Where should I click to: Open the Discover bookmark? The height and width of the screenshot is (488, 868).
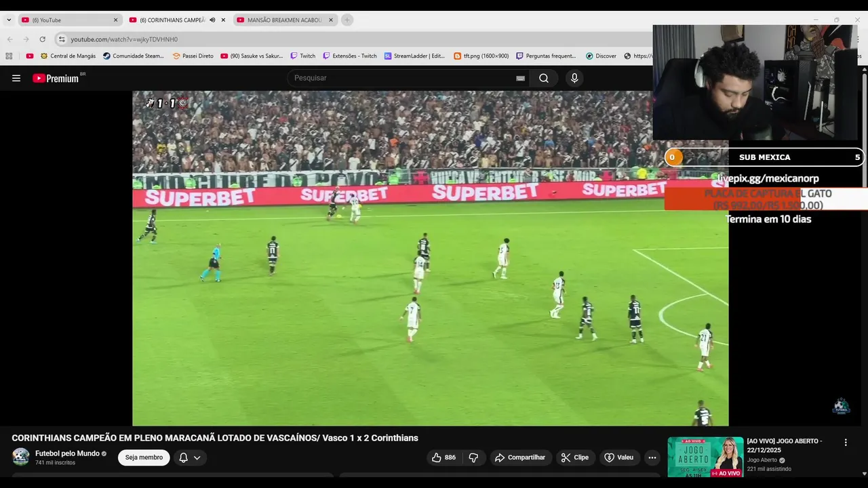coord(601,56)
